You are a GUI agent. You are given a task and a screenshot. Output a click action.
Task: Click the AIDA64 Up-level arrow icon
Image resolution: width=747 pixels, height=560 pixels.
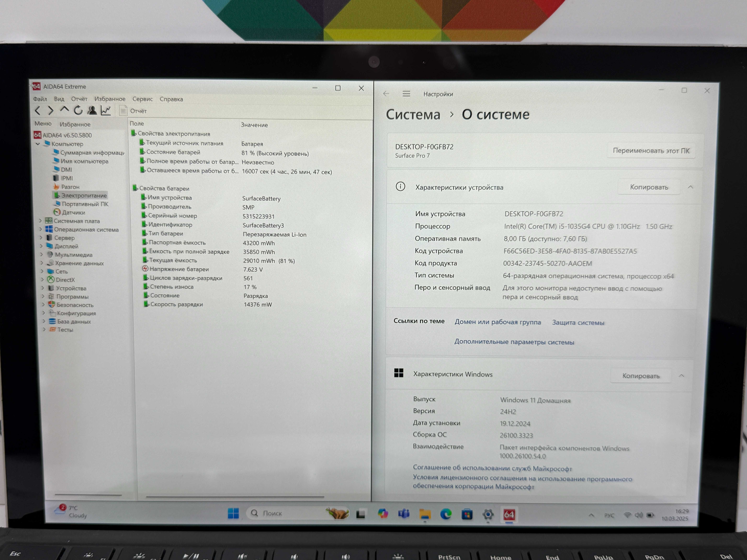(64, 110)
